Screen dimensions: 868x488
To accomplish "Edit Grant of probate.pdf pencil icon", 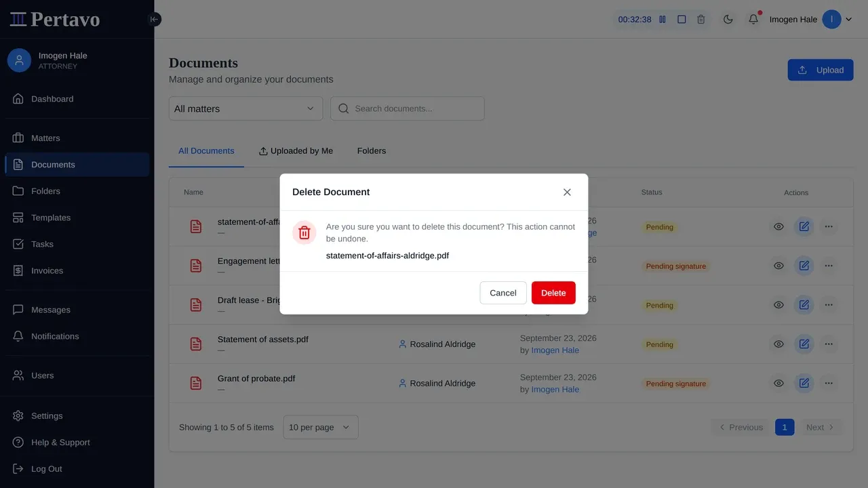I will tap(804, 384).
